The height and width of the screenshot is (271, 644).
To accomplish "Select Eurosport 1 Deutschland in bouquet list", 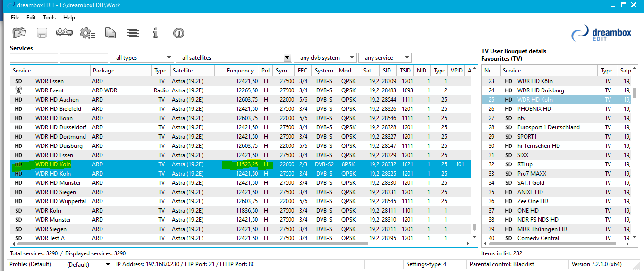I will click(x=557, y=127).
